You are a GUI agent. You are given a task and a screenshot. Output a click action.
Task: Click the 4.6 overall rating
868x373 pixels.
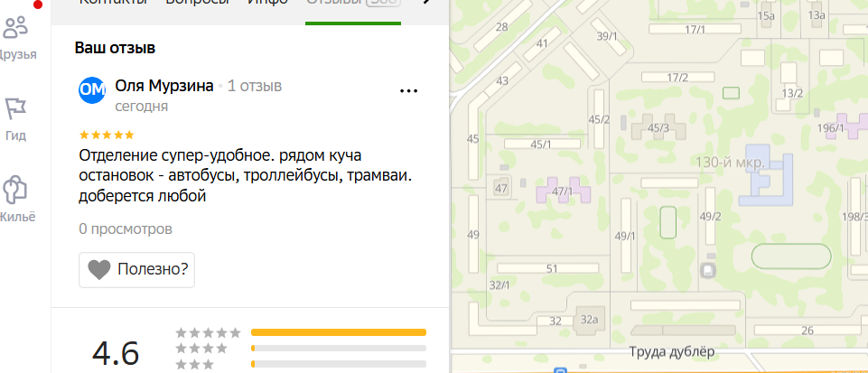click(115, 354)
